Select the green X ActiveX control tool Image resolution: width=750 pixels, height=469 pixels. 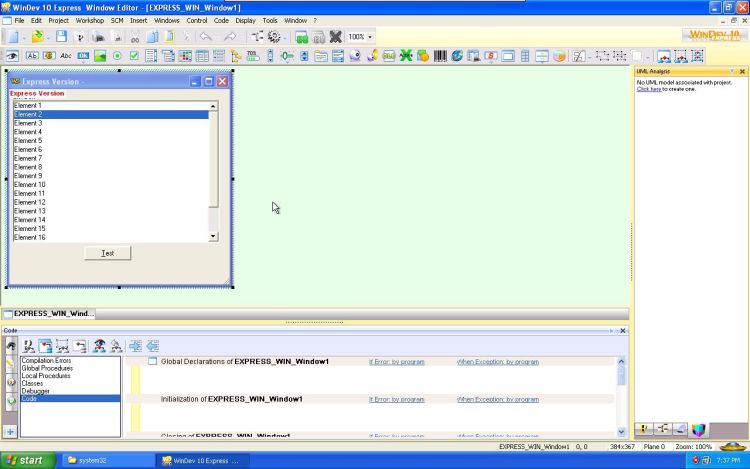pyautogui.click(x=406, y=56)
